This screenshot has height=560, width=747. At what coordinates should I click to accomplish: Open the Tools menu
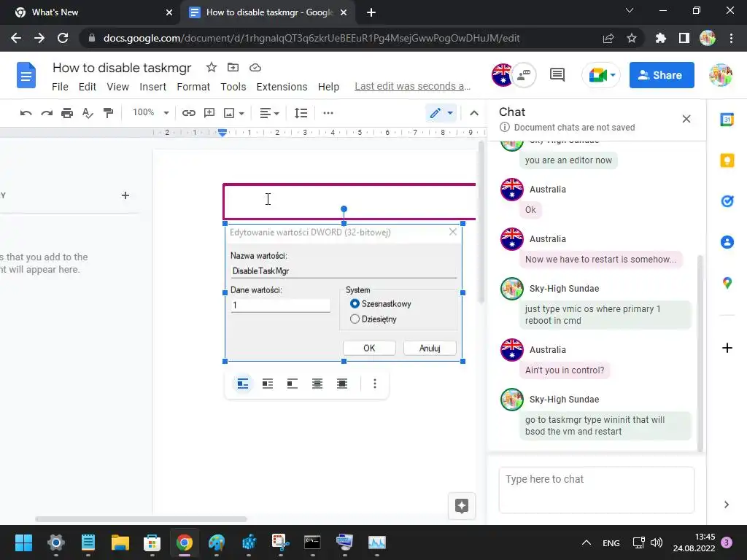[233, 87]
